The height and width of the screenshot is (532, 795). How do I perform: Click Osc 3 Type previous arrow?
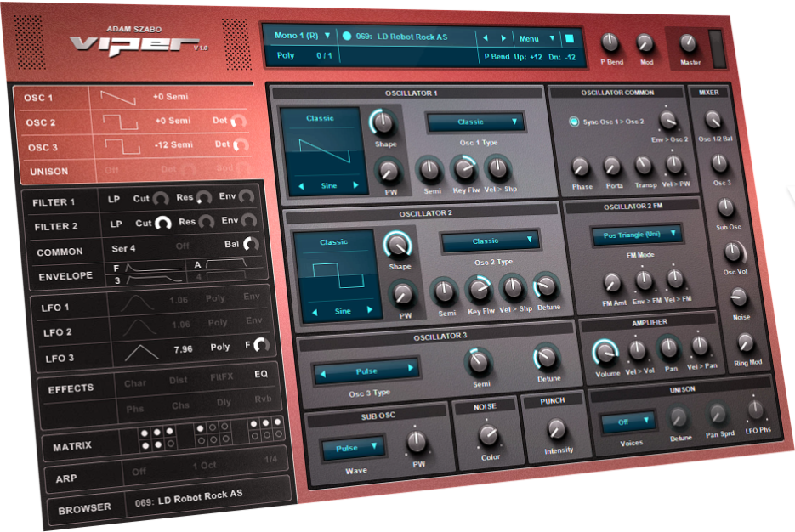tap(322, 375)
